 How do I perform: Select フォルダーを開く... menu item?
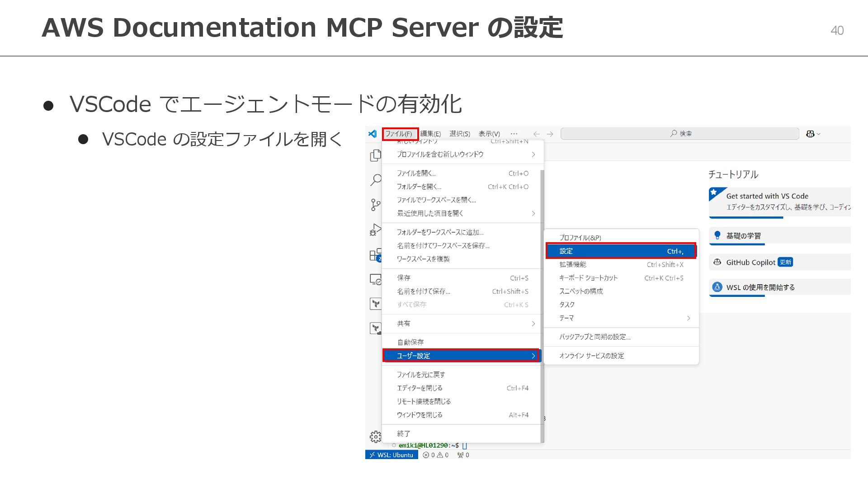[462, 187]
